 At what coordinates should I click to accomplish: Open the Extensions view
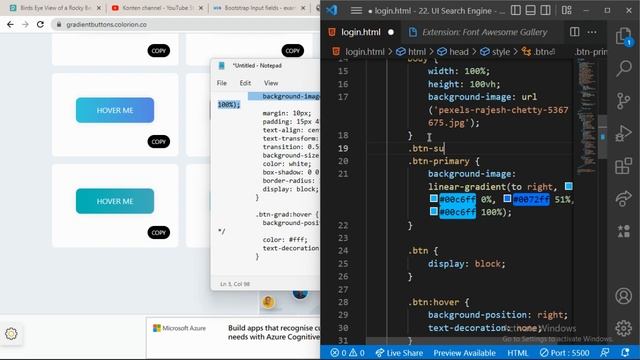pyautogui.click(x=623, y=166)
